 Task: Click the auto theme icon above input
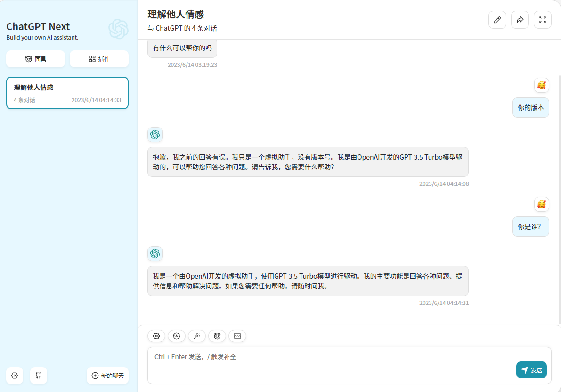(176, 336)
